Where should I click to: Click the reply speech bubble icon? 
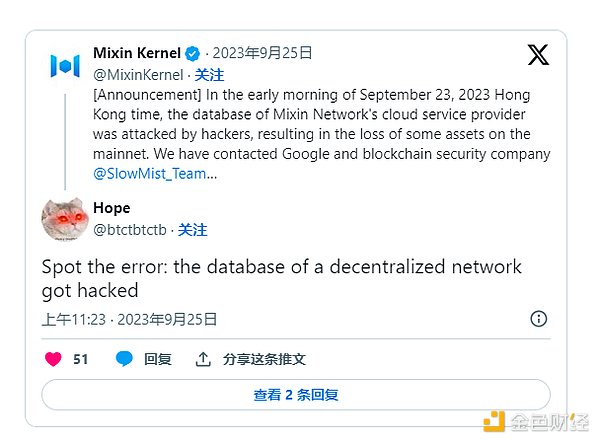tap(124, 359)
